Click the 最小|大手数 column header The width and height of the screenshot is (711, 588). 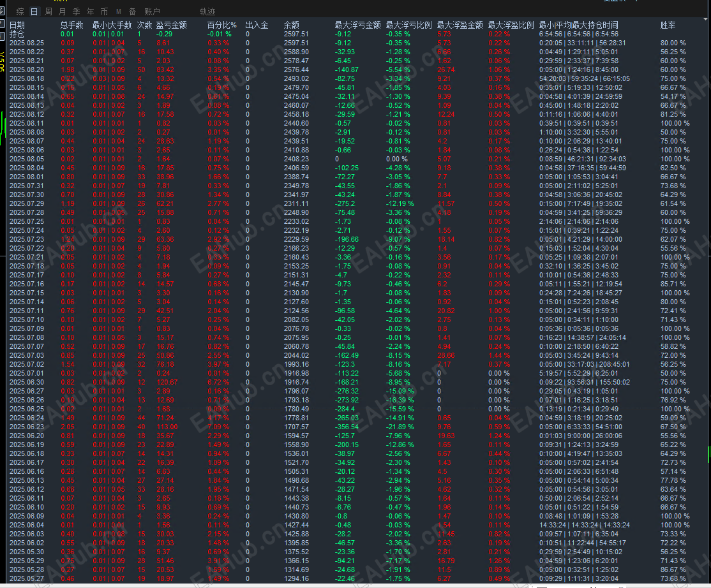click(x=112, y=25)
